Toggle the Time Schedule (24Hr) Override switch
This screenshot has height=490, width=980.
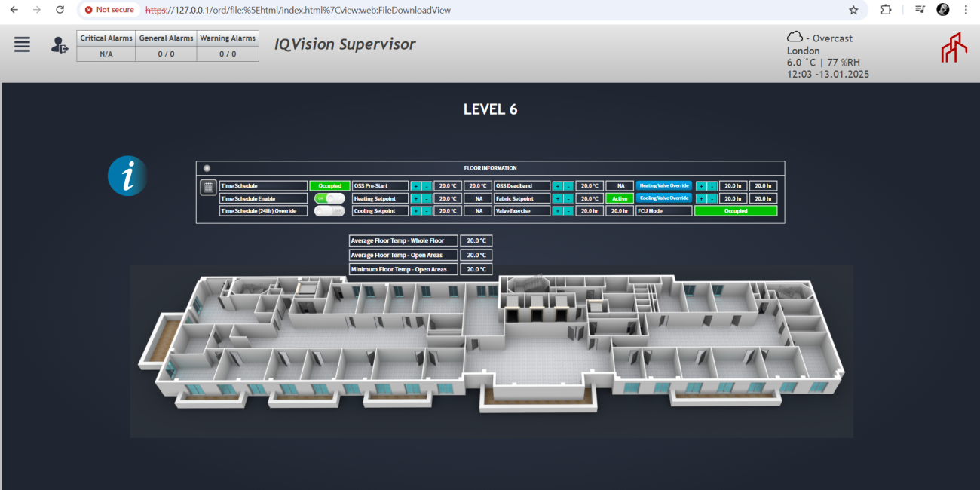tap(329, 211)
